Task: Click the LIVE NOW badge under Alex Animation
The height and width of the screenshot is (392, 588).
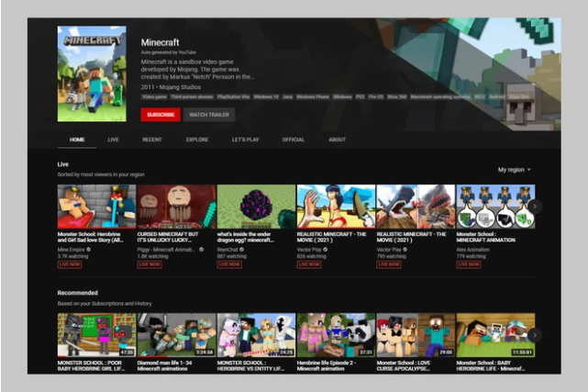Action: 468,263
